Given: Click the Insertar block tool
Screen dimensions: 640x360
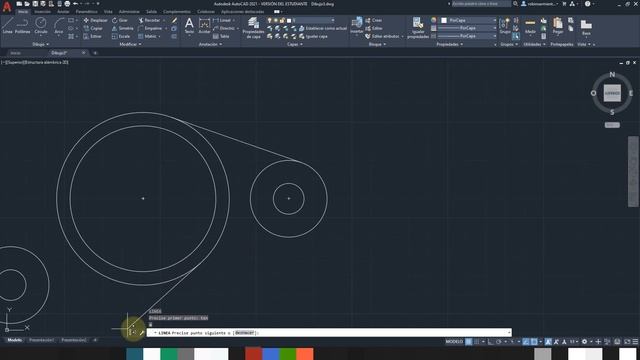Looking at the screenshot, I should coord(357,25).
